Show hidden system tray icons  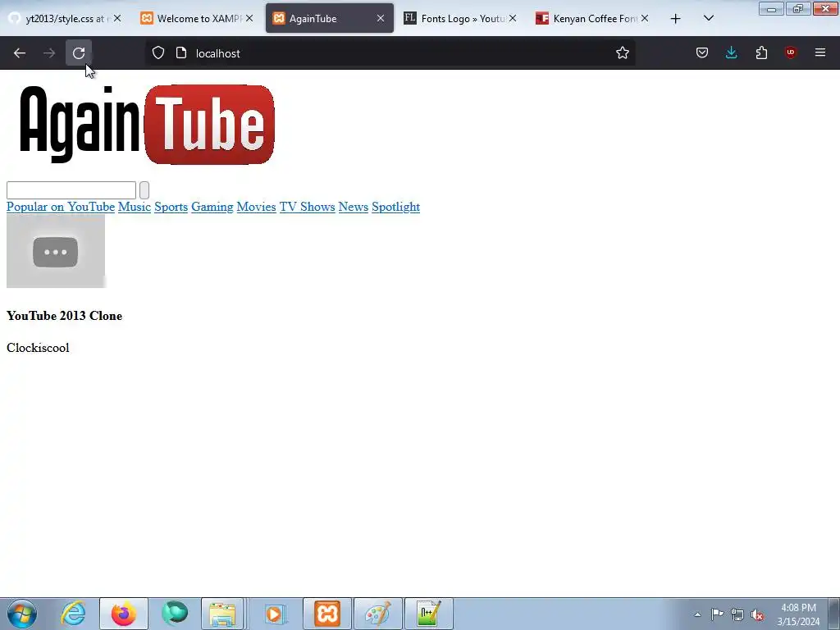click(x=697, y=614)
